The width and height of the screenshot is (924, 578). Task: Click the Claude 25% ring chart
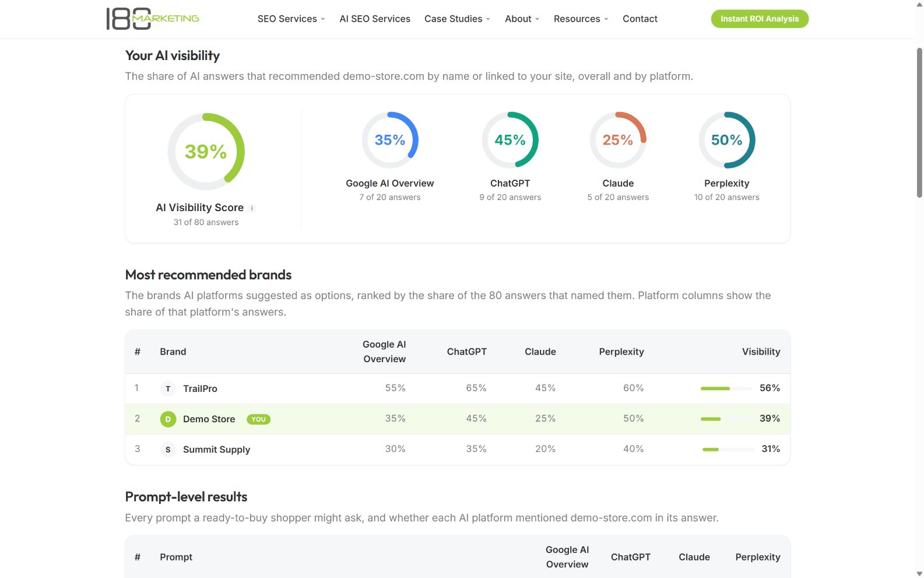click(618, 140)
